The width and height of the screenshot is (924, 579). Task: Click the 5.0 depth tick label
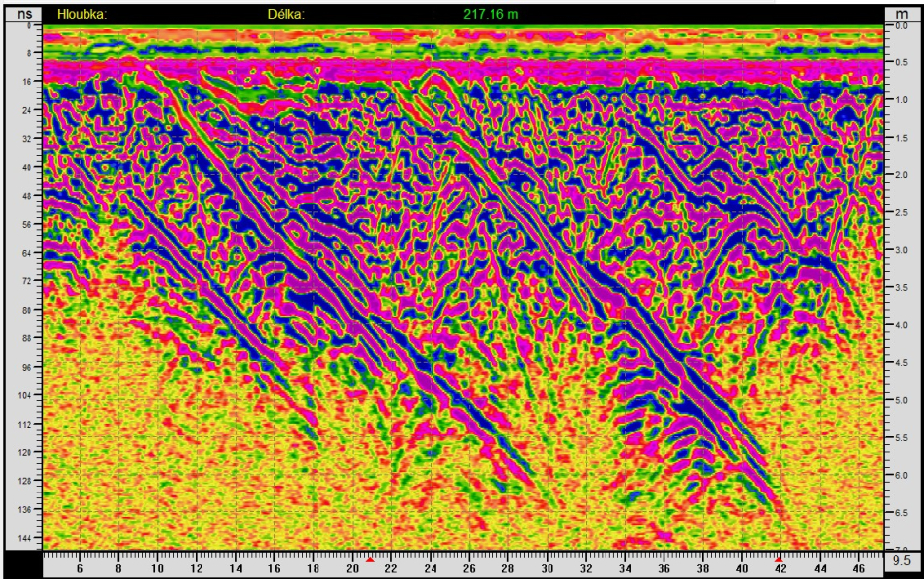pyautogui.click(x=901, y=400)
